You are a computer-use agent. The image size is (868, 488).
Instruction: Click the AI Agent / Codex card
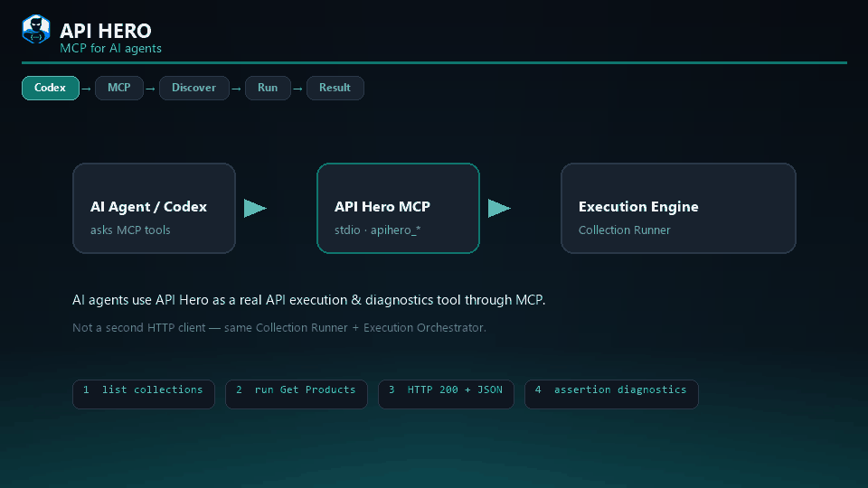click(154, 208)
